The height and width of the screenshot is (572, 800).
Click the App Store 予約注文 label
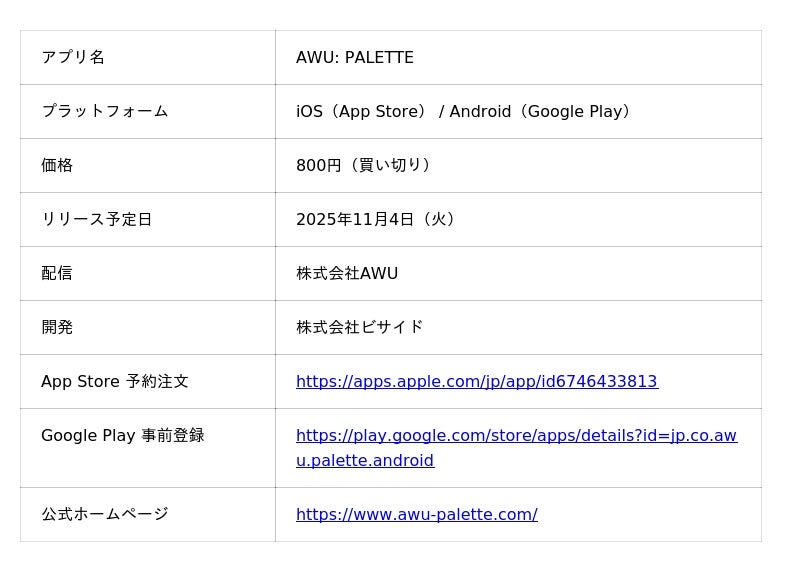[x=114, y=381]
